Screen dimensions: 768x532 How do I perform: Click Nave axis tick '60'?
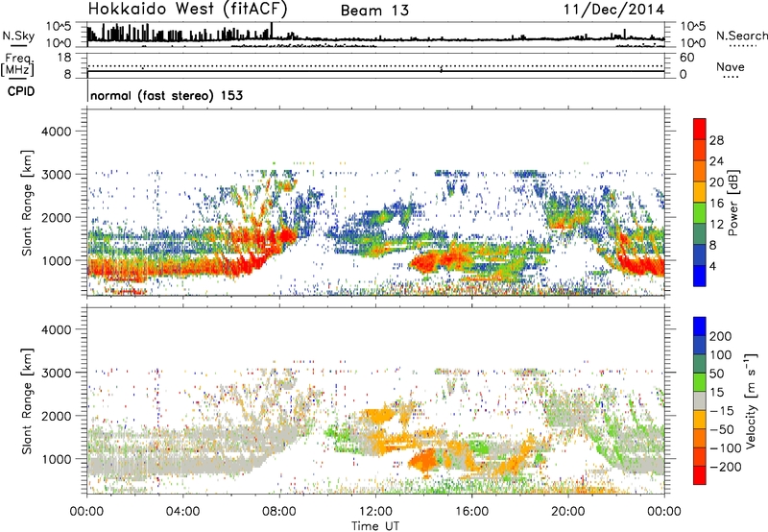tap(686, 58)
